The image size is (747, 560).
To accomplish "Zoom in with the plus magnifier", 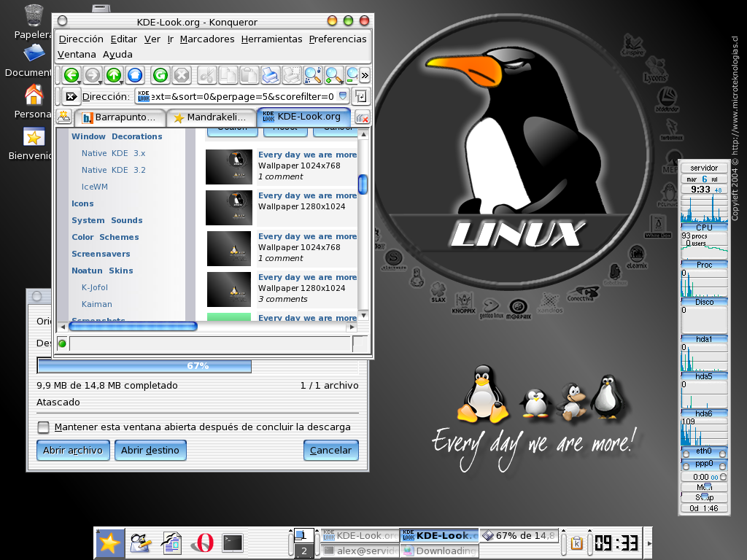I will pyautogui.click(x=333, y=75).
